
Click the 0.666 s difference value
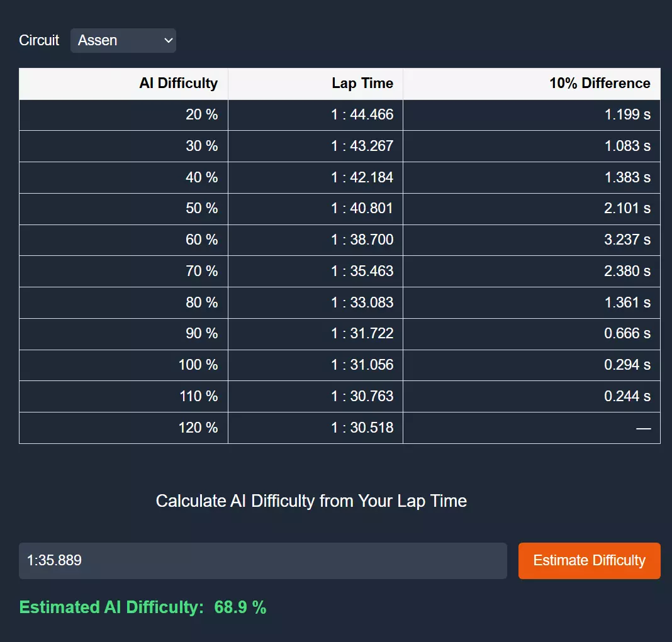627,334
